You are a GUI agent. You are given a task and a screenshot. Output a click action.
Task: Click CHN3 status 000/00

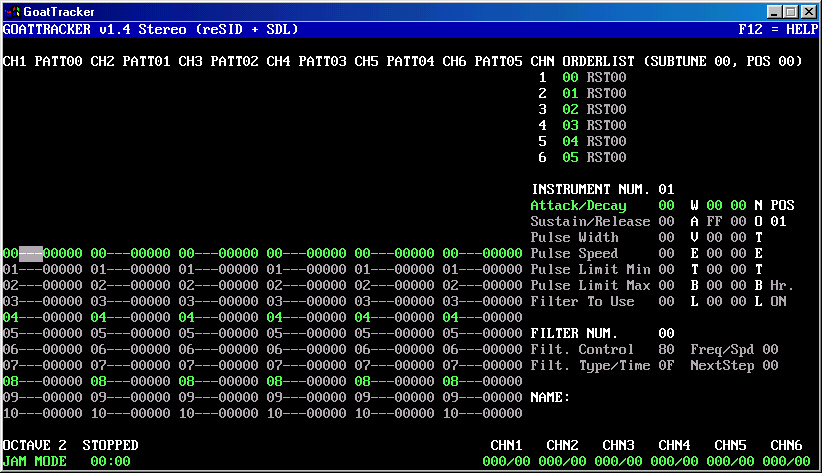pos(619,461)
